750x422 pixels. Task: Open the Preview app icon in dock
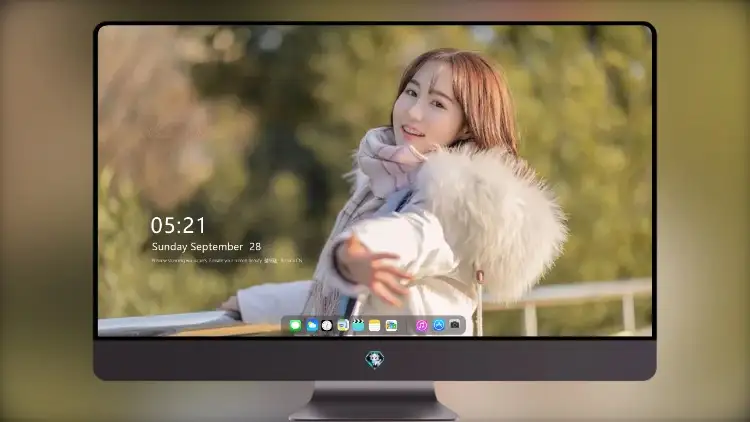tap(343, 326)
